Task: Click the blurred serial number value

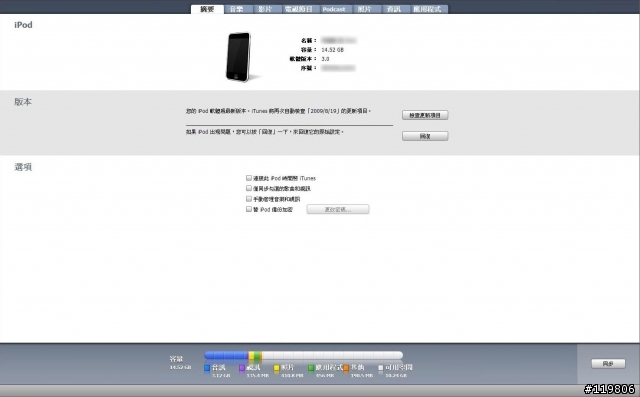Action: pyautogui.click(x=338, y=68)
